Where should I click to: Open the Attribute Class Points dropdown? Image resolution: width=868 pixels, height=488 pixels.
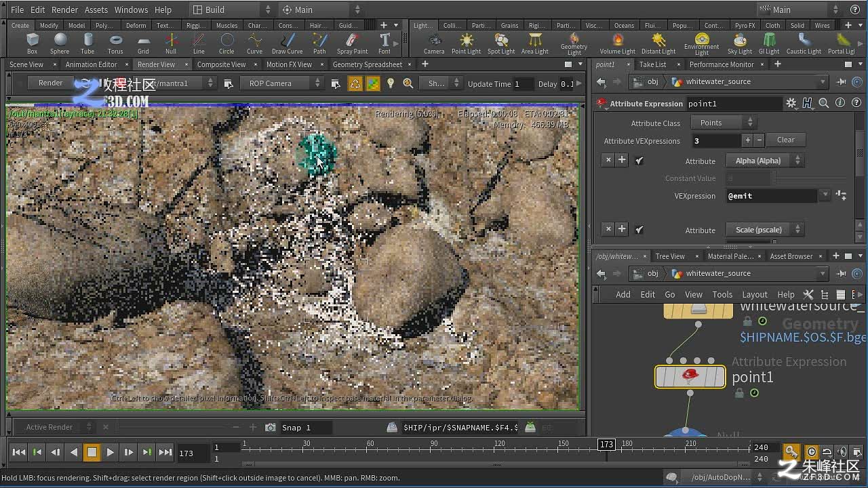click(723, 123)
